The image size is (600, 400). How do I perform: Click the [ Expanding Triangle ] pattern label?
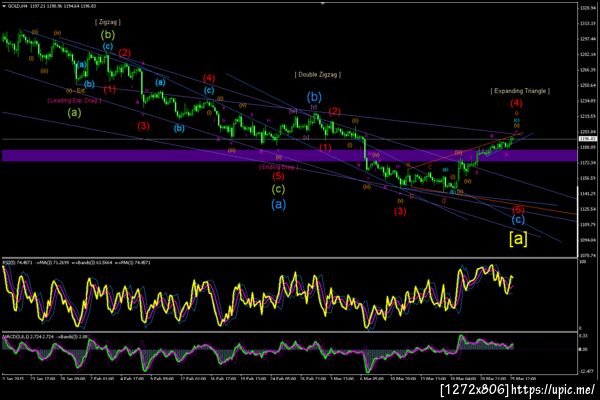click(x=520, y=91)
